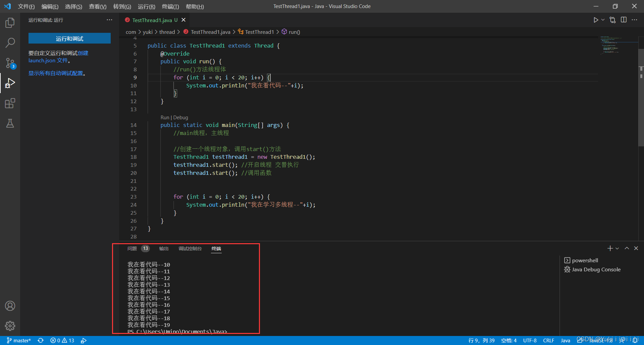Open the 编辑(E) menu
Screen dimensions: 644x345
pyautogui.click(x=50, y=6)
